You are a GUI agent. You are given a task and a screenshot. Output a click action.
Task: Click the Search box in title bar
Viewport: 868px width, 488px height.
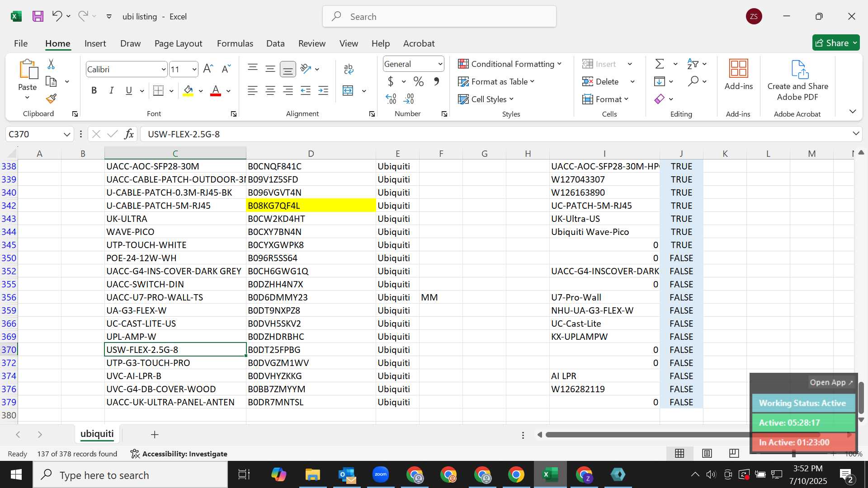tap(439, 17)
